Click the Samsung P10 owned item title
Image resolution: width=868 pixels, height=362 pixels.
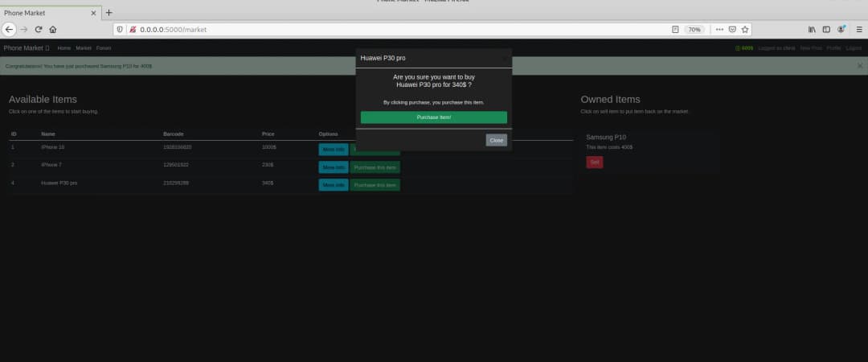[606, 137]
